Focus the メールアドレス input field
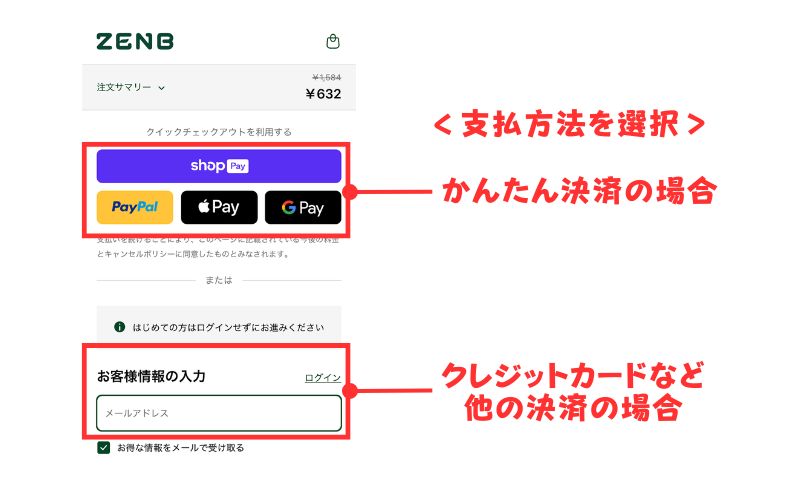800x495 pixels. pos(219,413)
